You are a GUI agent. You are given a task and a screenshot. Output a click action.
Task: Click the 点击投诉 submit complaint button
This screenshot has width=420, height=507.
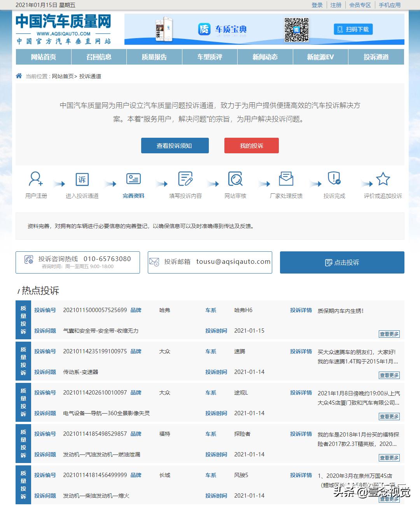pos(341,262)
